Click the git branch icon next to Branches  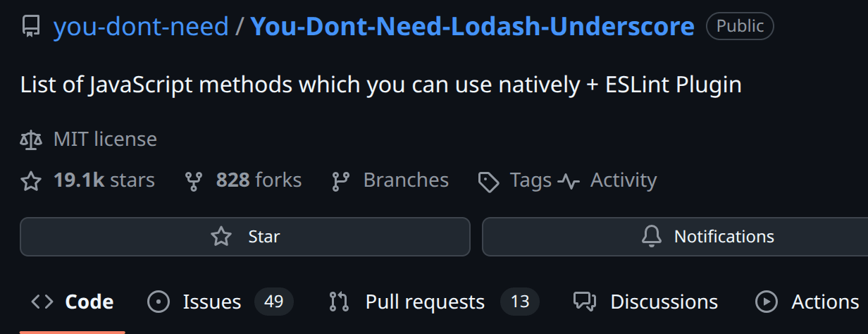coord(341,182)
